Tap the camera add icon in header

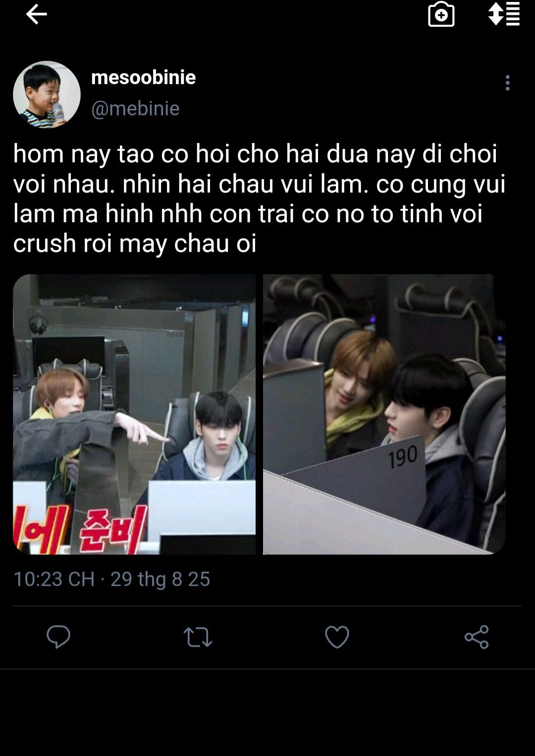click(441, 14)
